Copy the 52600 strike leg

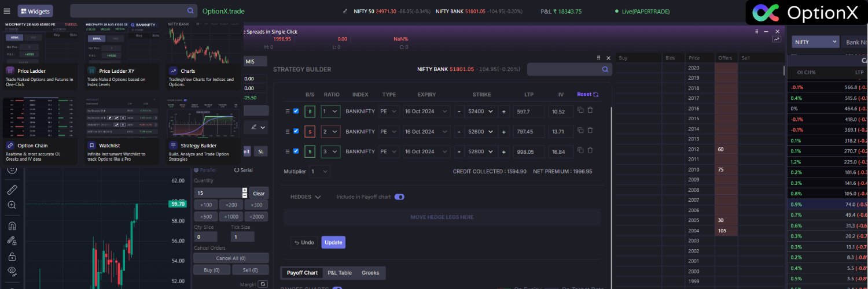580,131
